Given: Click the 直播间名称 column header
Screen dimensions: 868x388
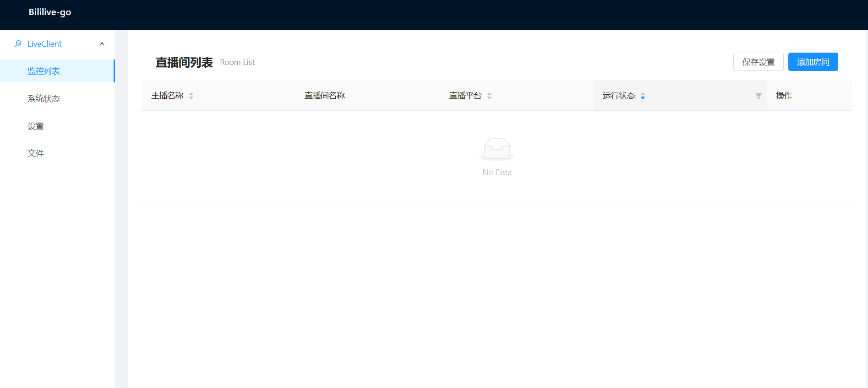Looking at the screenshot, I should pos(325,96).
